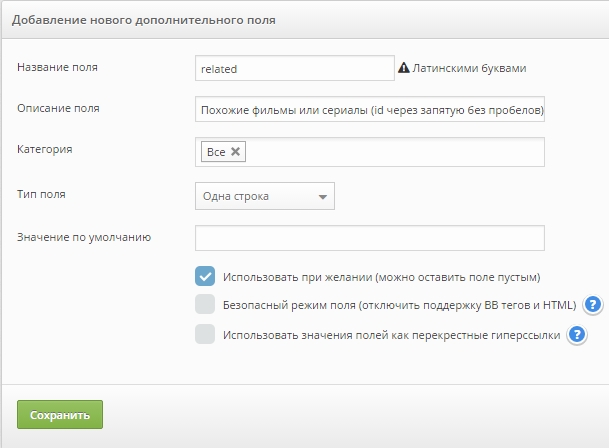Click the field description input box
Image resolution: width=609 pixels, height=448 pixels.
pyautogui.click(x=370, y=110)
